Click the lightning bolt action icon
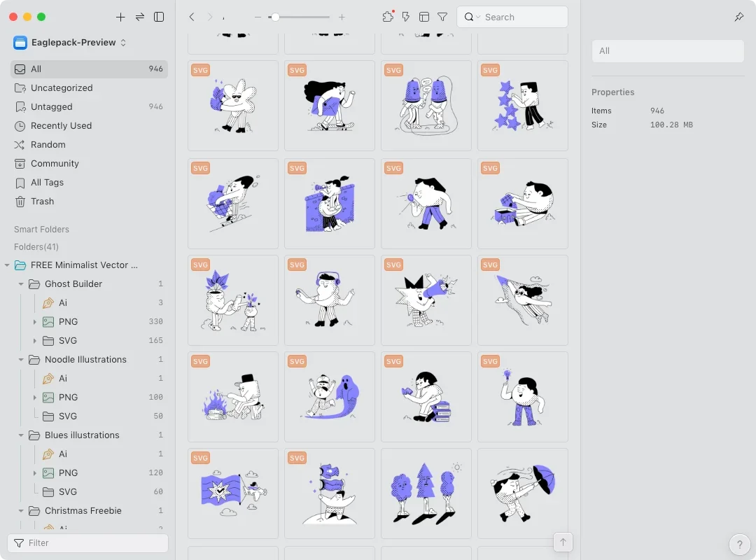 pos(406,17)
